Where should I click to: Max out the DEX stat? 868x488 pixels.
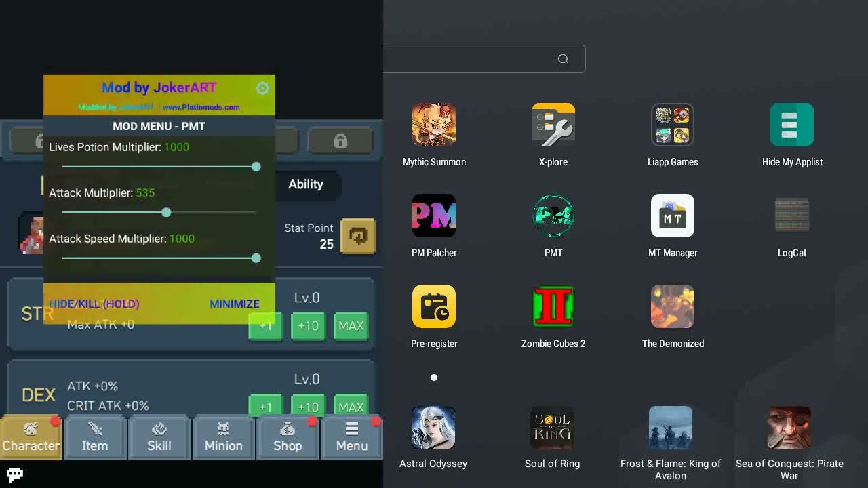351,405
